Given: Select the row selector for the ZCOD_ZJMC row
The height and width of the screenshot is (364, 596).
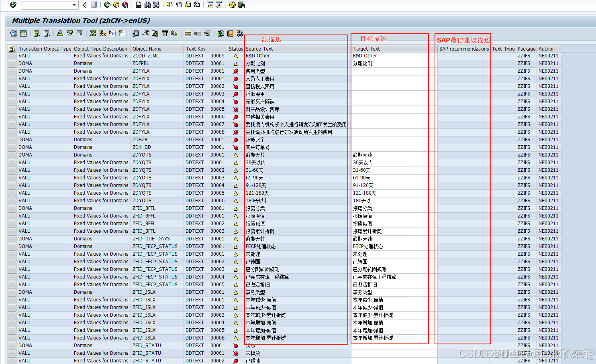Looking at the screenshot, I should tap(12, 56).
